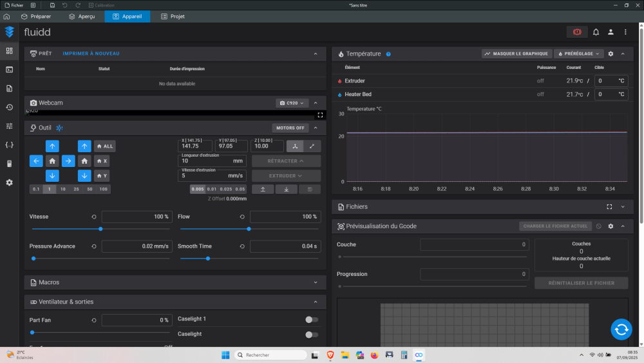Raise the Z axis up arrow
This screenshot has height=363, width=644.
[84, 146]
